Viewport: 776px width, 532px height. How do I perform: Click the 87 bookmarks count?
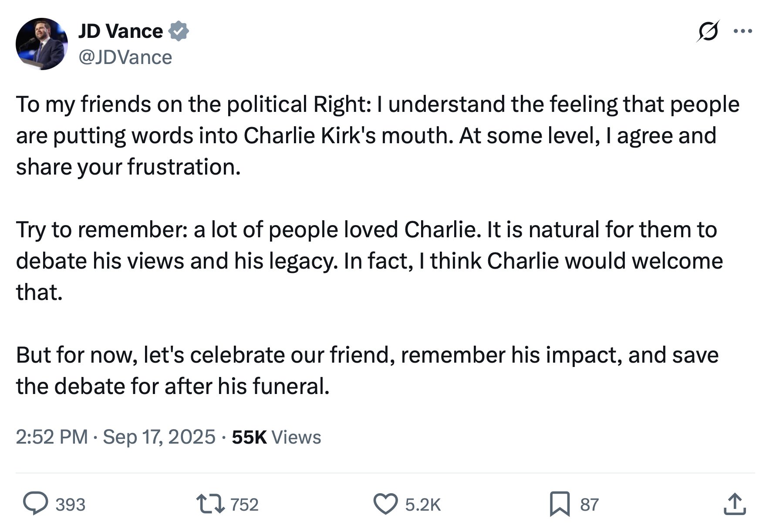pos(590,505)
